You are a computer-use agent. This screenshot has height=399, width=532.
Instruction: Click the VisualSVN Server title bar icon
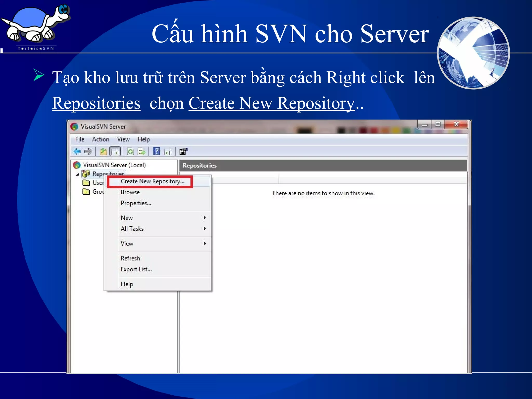point(74,127)
